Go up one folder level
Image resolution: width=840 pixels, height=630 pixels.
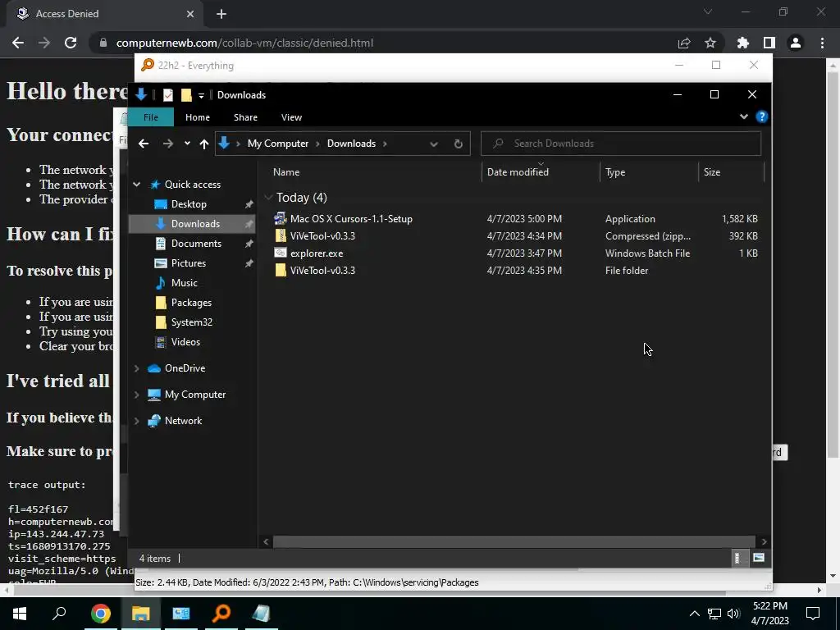click(203, 144)
